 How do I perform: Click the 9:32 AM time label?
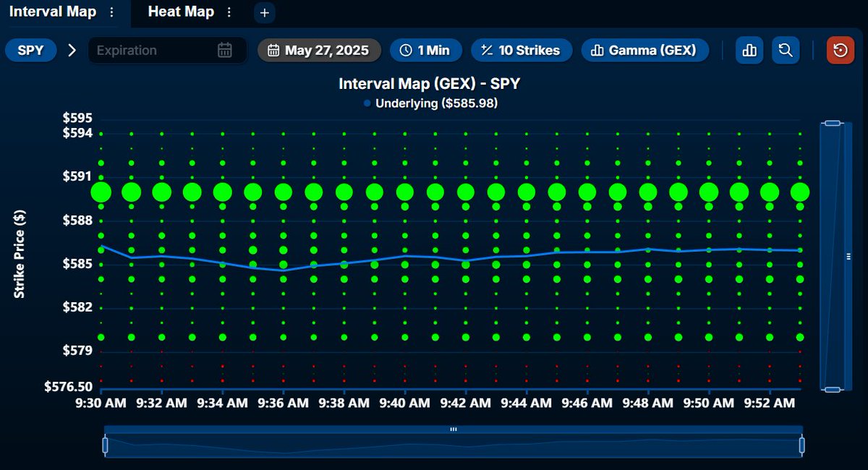pyautogui.click(x=162, y=402)
